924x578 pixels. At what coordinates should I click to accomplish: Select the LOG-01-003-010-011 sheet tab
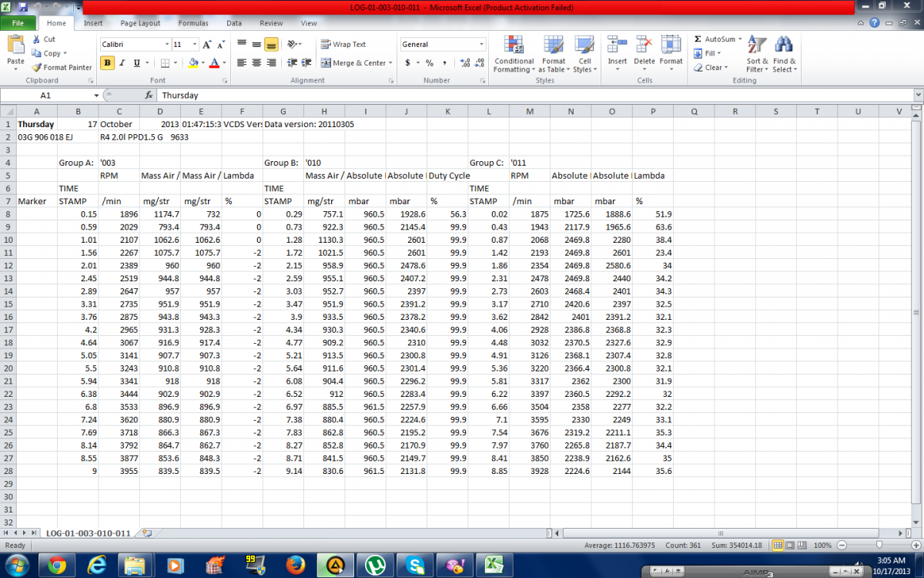pyautogui.click(x=88, y=533)
